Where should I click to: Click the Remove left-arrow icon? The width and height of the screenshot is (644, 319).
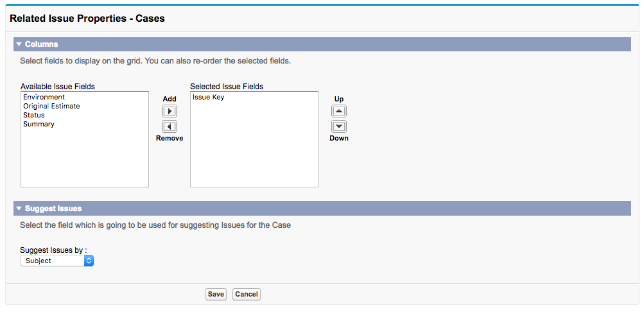170,126
